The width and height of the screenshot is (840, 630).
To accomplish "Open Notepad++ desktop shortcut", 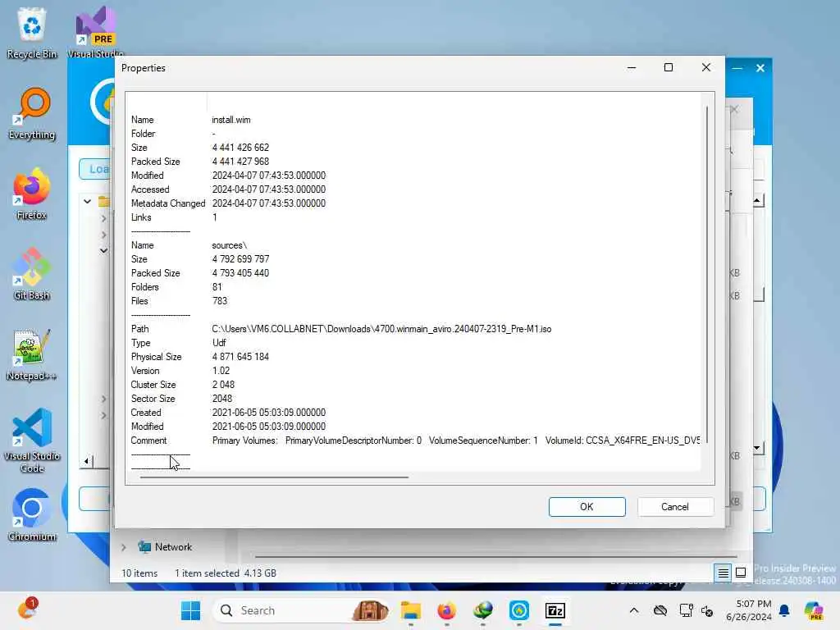I will (x=32, y=354).
